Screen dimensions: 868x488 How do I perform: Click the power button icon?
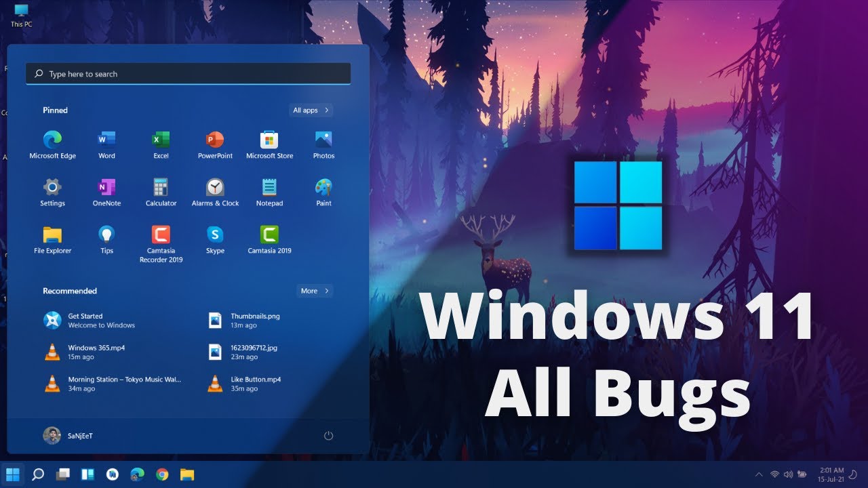pos(329,436)
